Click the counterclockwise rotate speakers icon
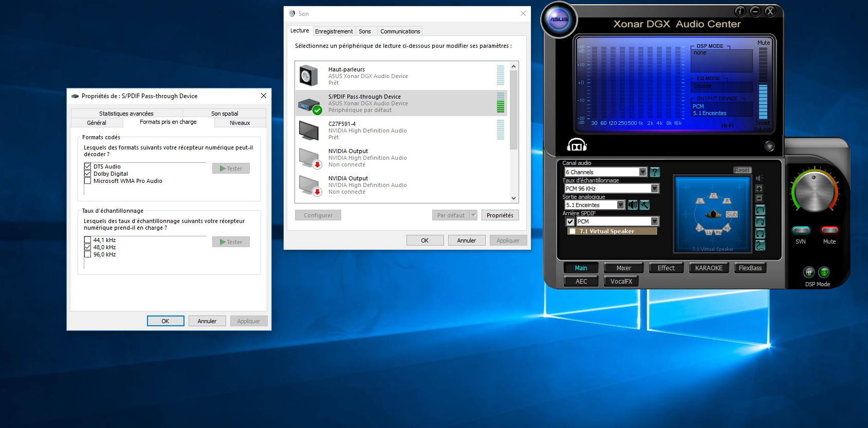 760,210
